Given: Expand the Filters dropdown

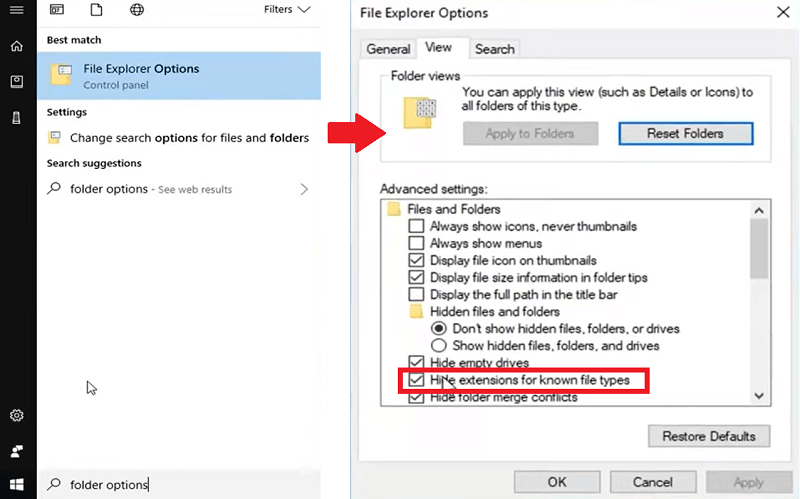Looking at the screenshot, I should 287,10.
